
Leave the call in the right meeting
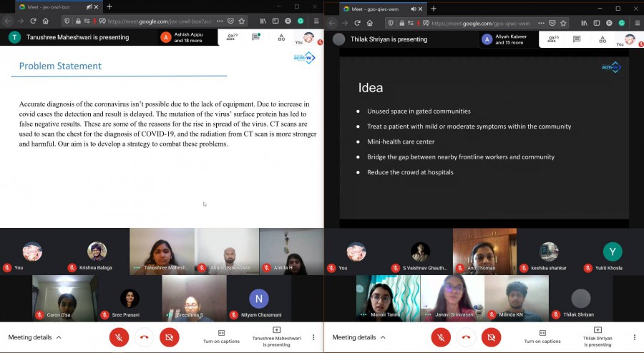(466, 337)
